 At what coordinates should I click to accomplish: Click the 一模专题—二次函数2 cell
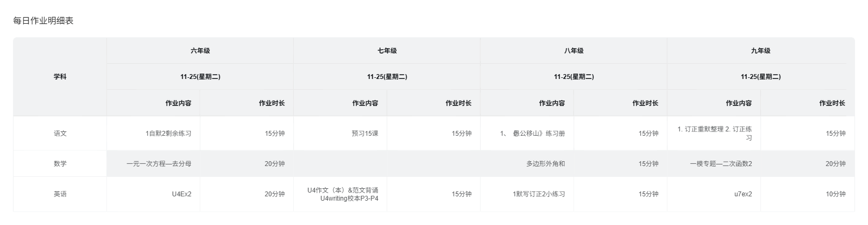click(721, 164)
